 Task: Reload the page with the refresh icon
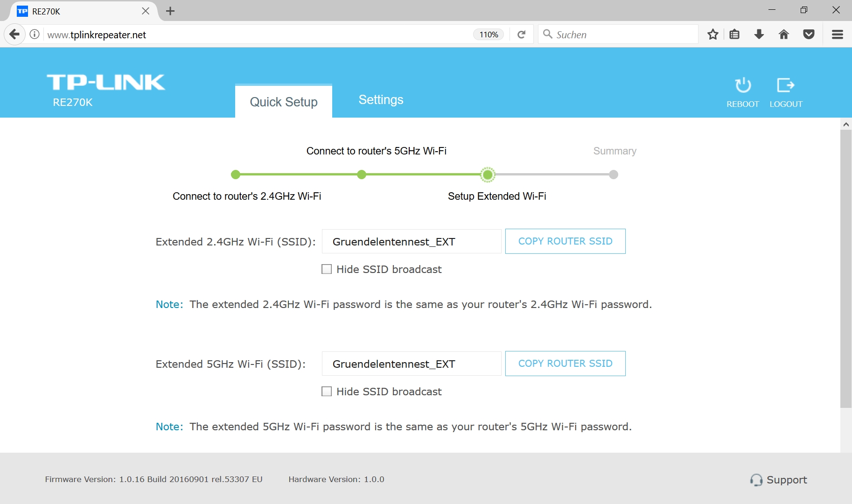522,35
